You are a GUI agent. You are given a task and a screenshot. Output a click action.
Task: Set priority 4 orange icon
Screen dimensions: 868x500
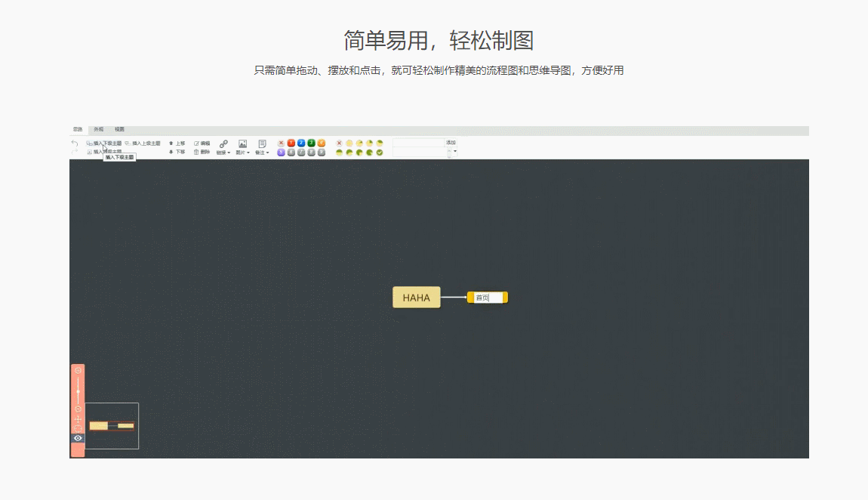[321, 144]
